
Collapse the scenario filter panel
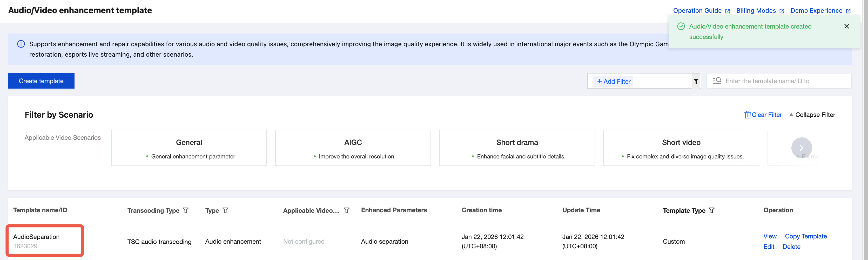click(812, 115)
